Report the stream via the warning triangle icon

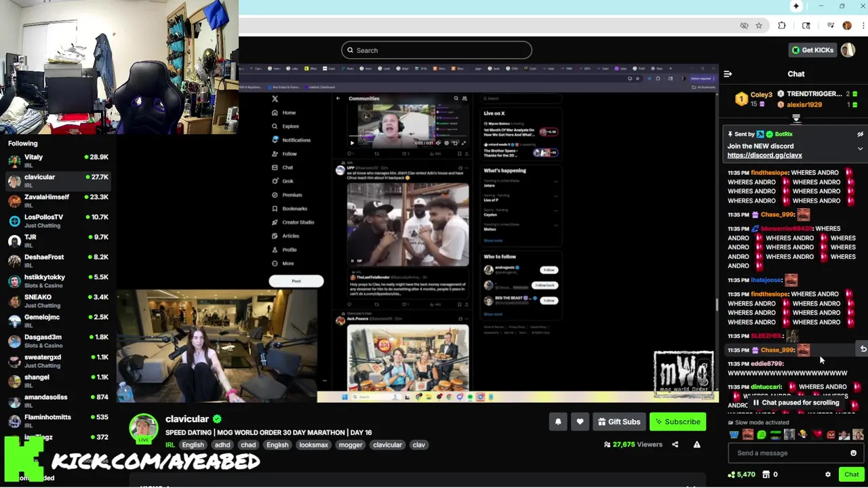[x=696, y=445]
